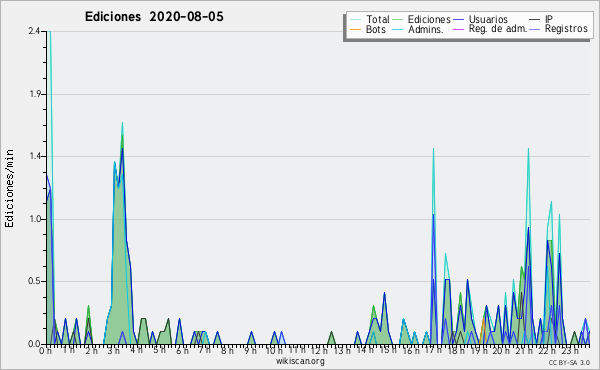
Task: Click the 'wikiscan.org' caption
Action: point(300,361)
